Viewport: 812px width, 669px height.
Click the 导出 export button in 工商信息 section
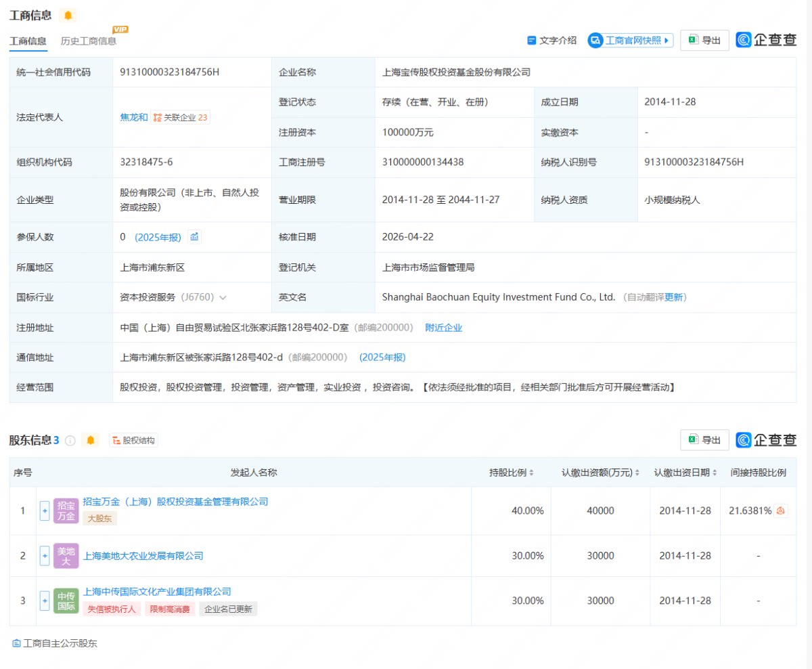pyautogui.click(x=704, y=40)
